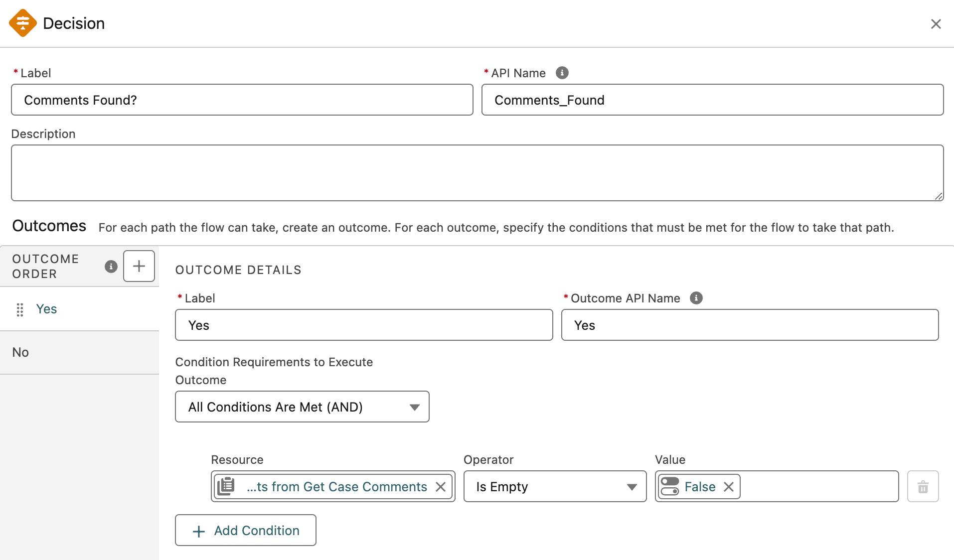Screen dimensions: 954x560
Task: Edit the Outcome API Name field
Action: pyautogui.click(x=750, y=325)
